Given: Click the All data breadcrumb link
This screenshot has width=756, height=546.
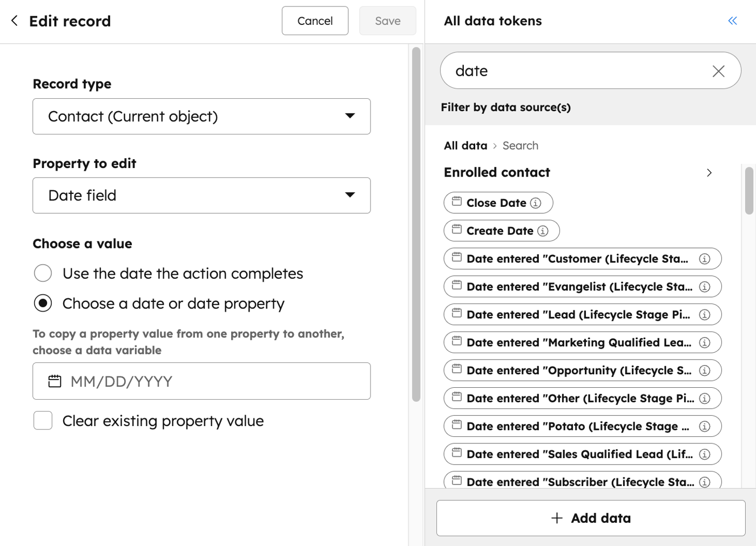Looking at the screenshot, I should [x=465, y=145].
